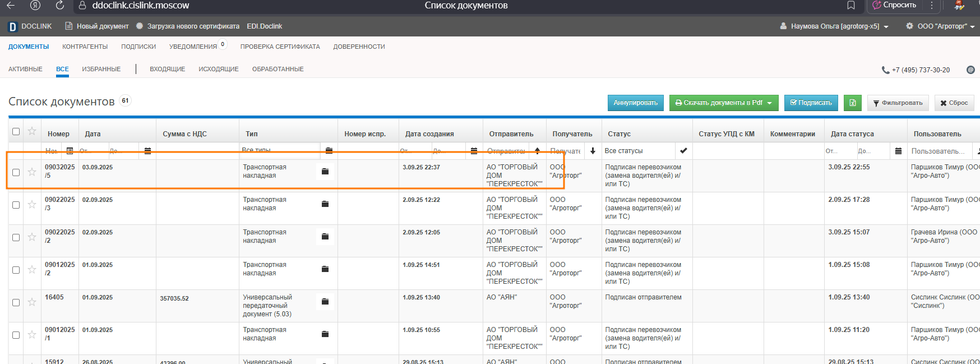Tick checkbox for document 09032025/5
Image resolution: width=980 pixels, height=364 pixels.
(x=16, y=172)
